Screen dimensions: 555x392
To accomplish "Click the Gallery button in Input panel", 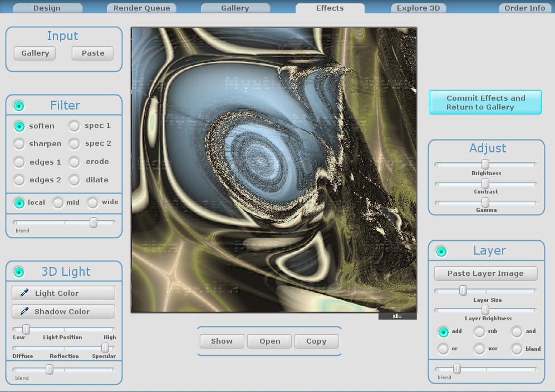I will pyautogui.click(x=35, y=53).
